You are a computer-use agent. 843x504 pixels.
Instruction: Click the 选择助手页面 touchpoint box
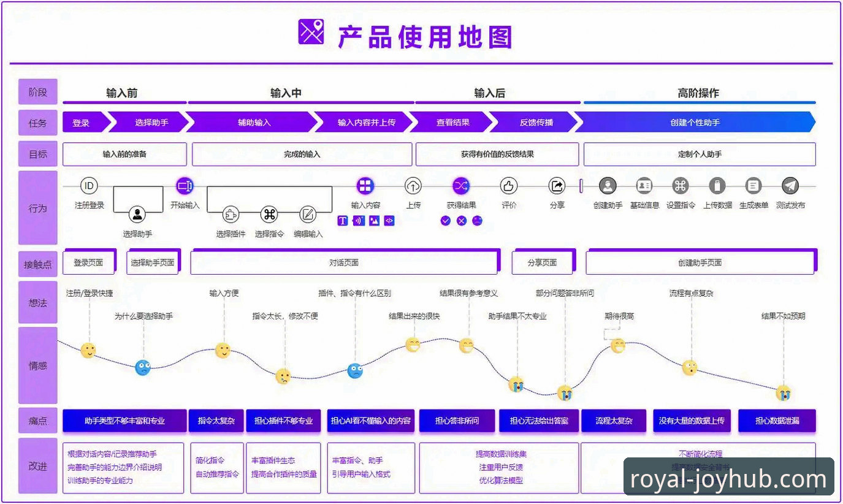pos(153,263)
